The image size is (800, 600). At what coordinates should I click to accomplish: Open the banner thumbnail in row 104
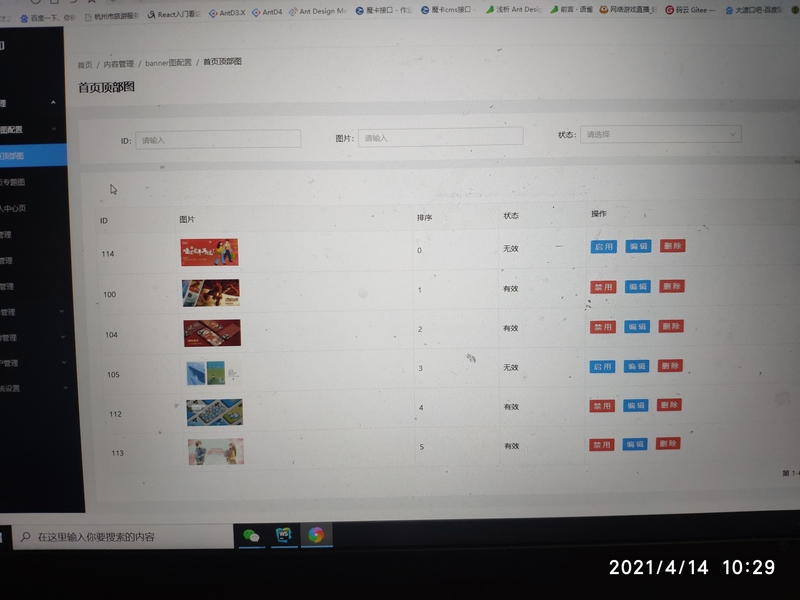212,333
